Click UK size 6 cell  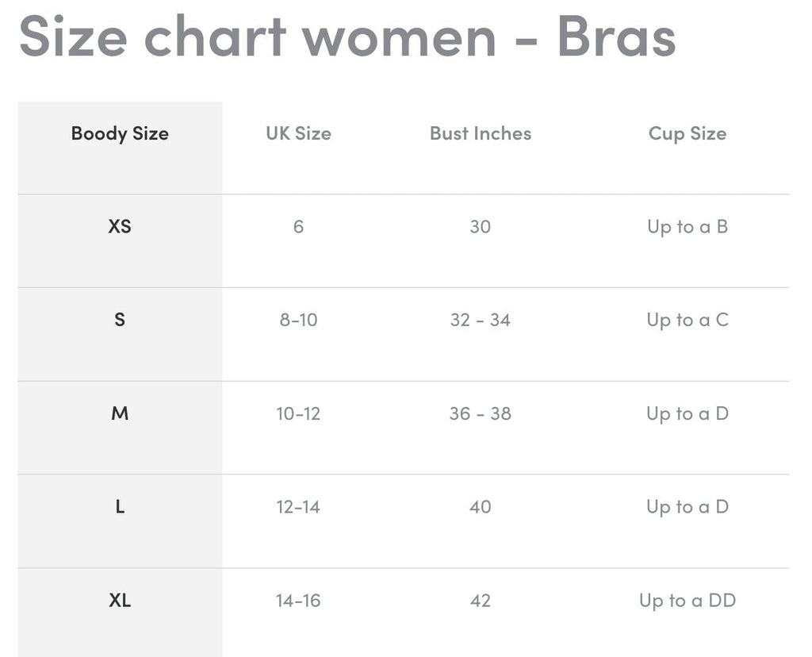[x=298, y=227]
